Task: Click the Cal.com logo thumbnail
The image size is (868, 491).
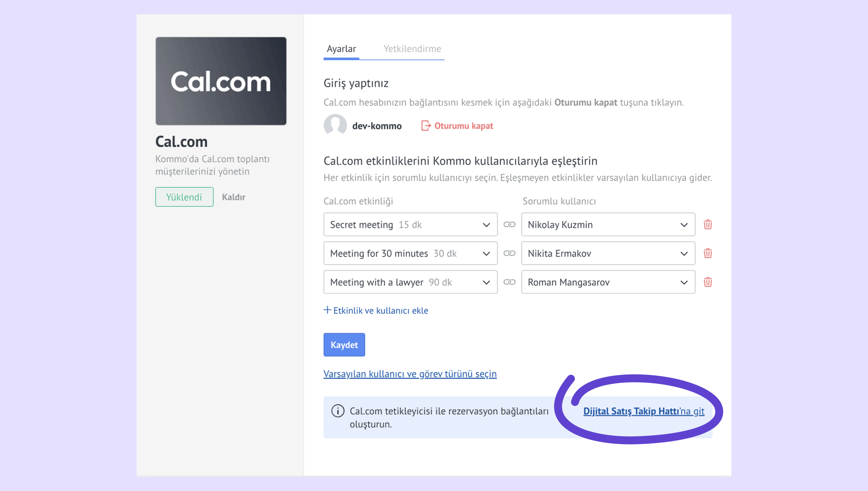Action: [221, 81]
